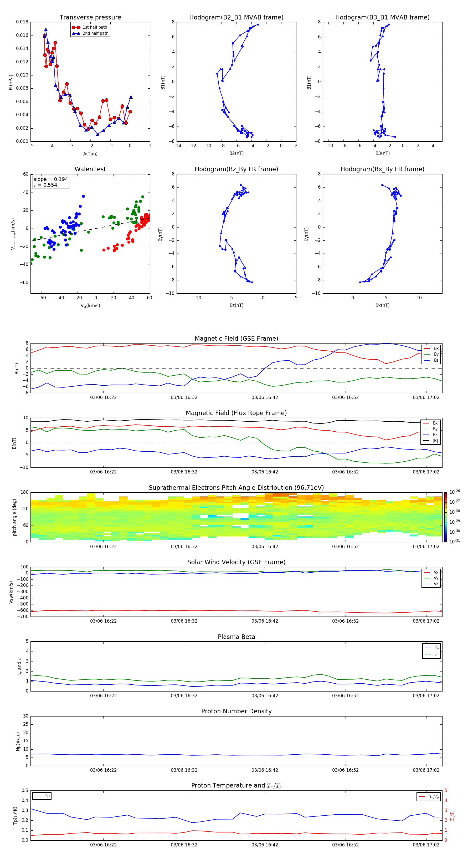This screenshot has width=473, height=868.
Task: Click the 'Vsw(km/s)' axis label
Action: tap(11, 592)
